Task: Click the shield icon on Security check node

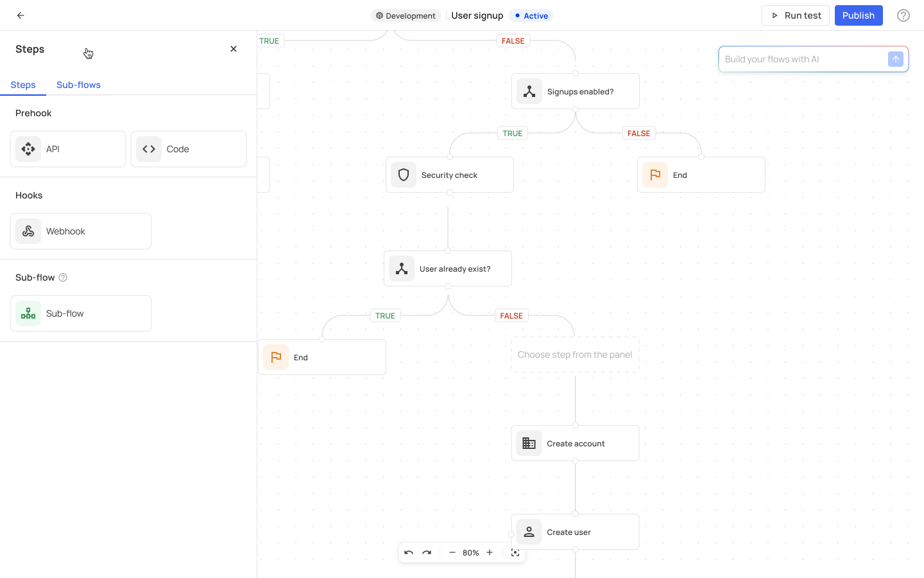Action: (403, 174)
